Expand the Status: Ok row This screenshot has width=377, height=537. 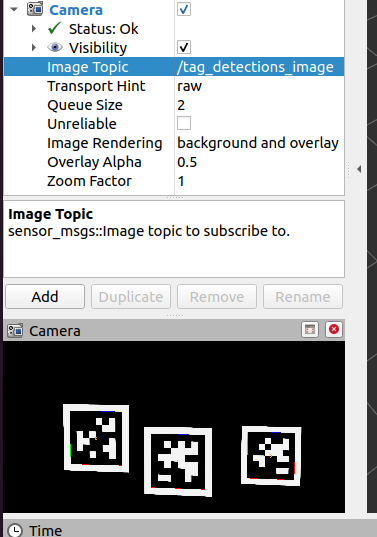[x=34, y=28]
